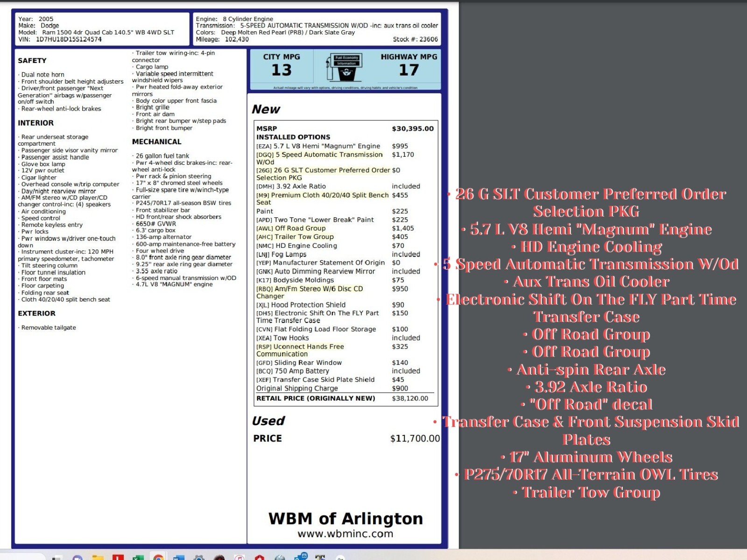
Task: Select the [NMC] HD Engine Cooling option
Action: click(330, 245)
